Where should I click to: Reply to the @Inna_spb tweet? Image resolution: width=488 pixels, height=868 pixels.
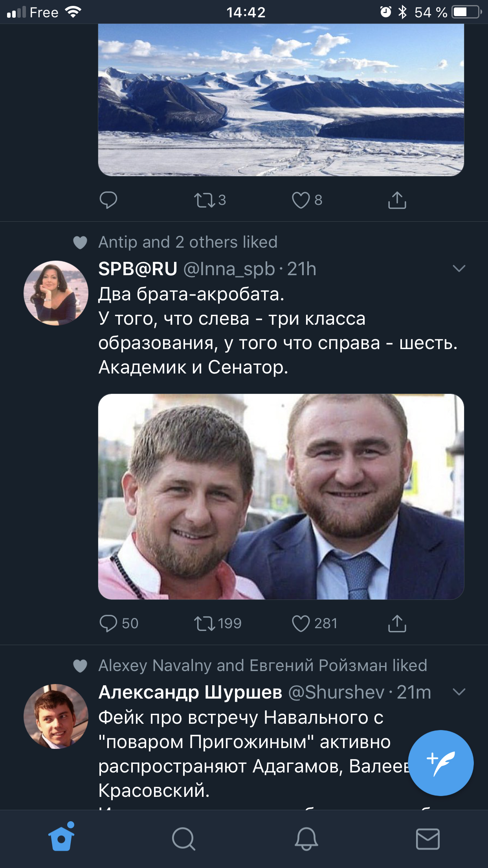tap(108, 623)
